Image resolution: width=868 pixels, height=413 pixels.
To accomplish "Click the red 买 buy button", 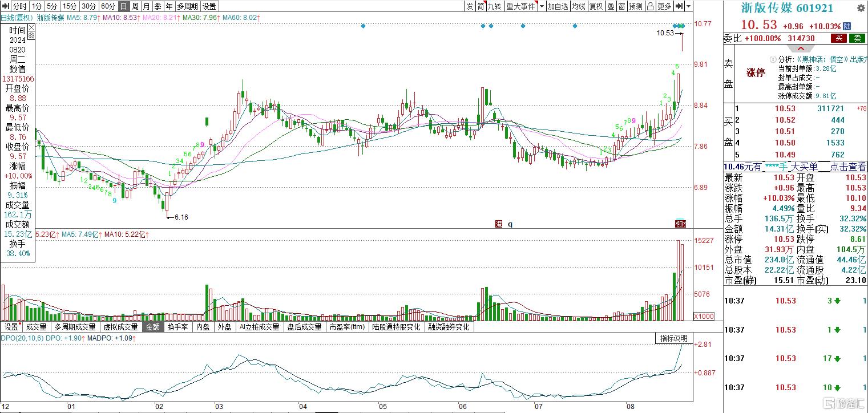I will 839,38.
